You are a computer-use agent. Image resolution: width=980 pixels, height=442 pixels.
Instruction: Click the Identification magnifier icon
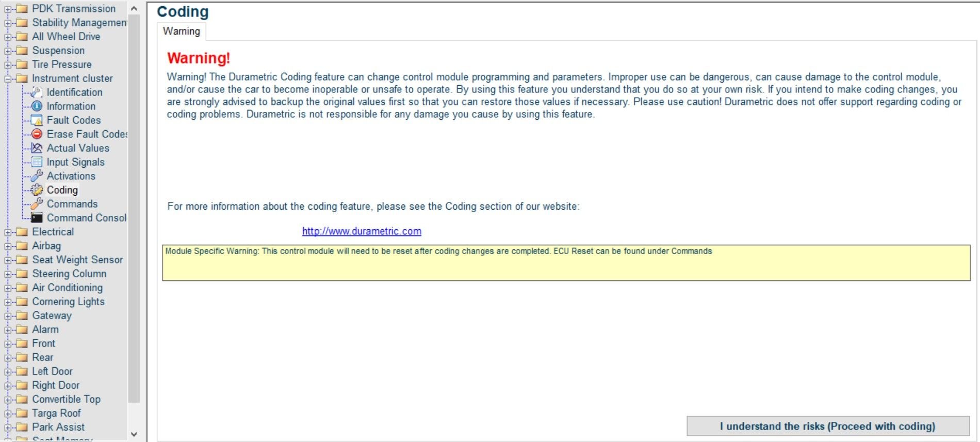click(37, 92)
